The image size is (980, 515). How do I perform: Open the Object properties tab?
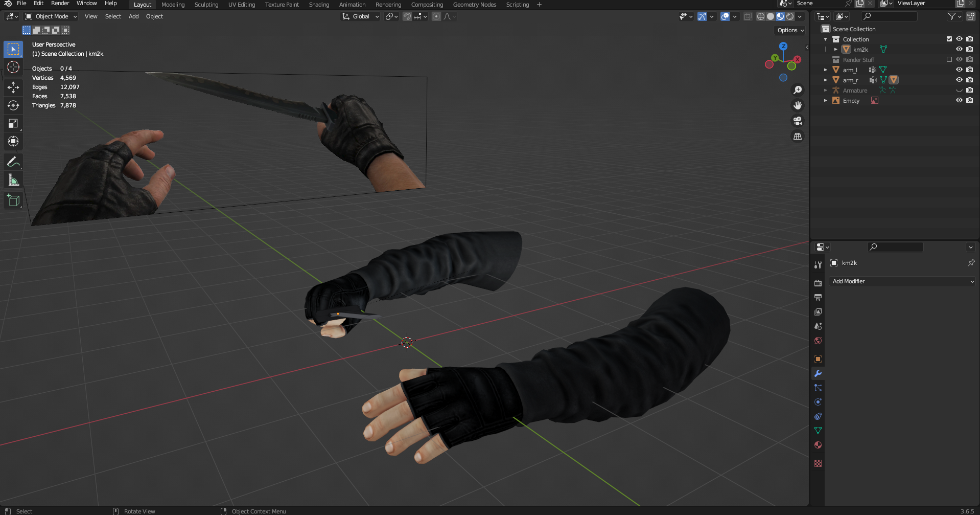[818, 359]
